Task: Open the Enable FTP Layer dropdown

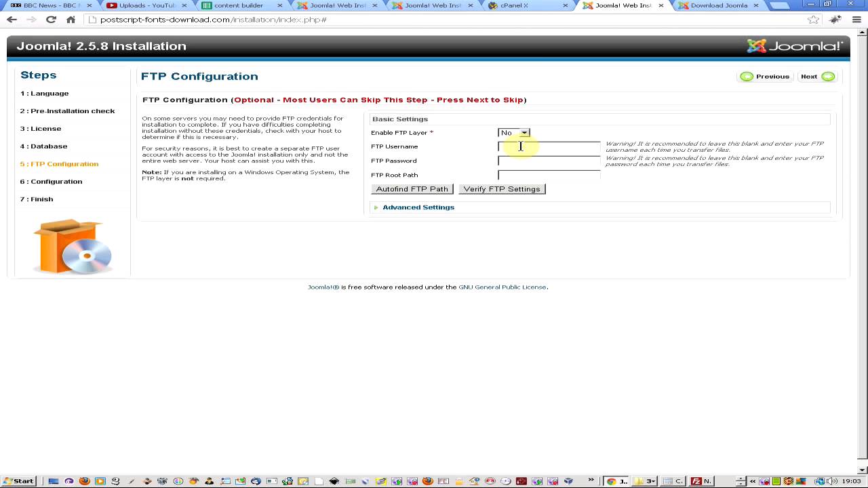Action: (x=513, y=133)
